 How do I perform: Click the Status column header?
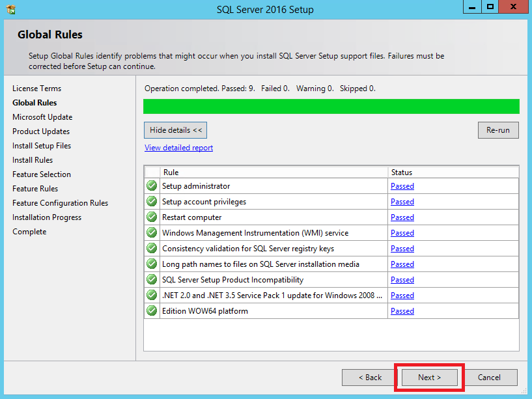(x=453, y=172)
